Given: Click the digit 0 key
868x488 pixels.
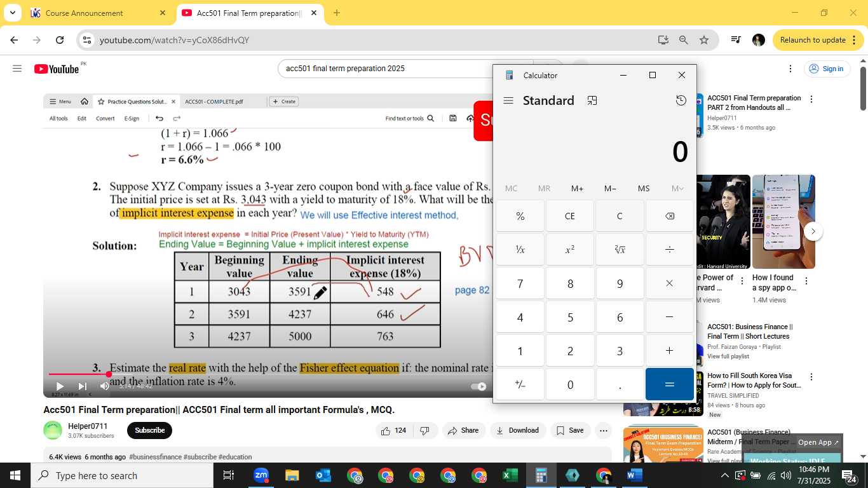Looking at the screenshot, I should (x=570, y=384).
